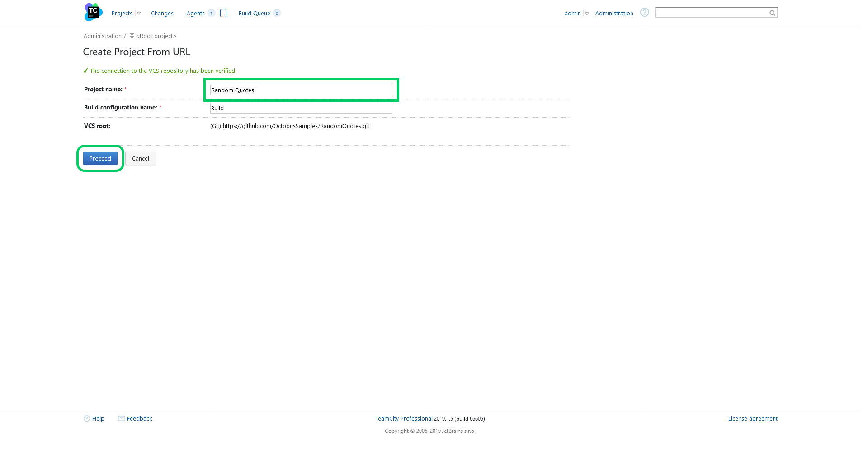Click the Create Project From URL heading
868x450 pixels.
pyautogui.click(x=137, y=52)
